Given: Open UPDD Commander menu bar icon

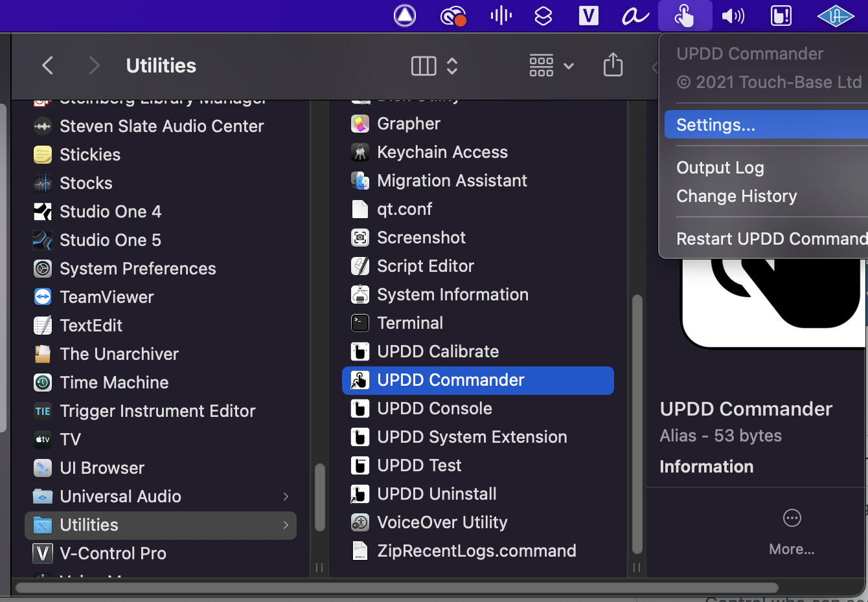Looking at the screenshot, I should point(685,15).
